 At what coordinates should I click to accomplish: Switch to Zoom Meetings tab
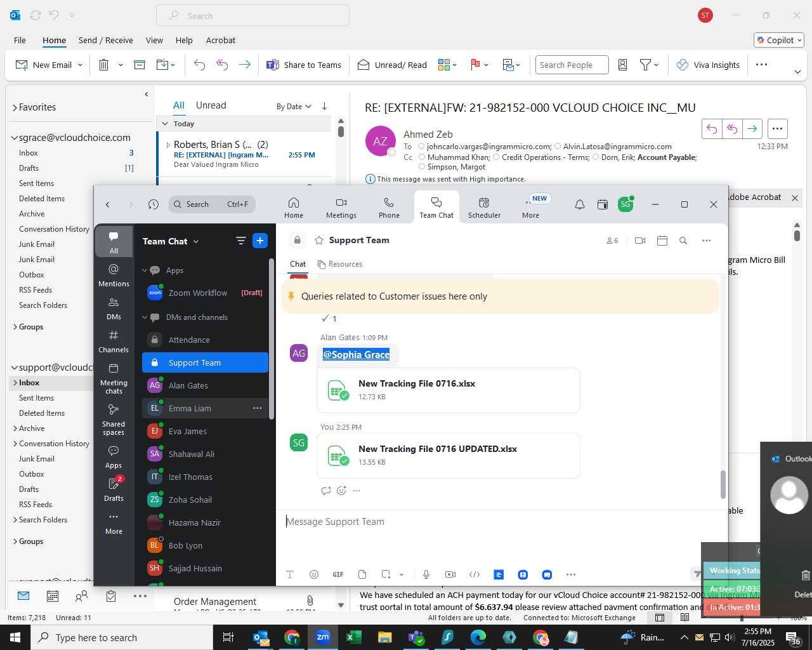coord(341,208)
